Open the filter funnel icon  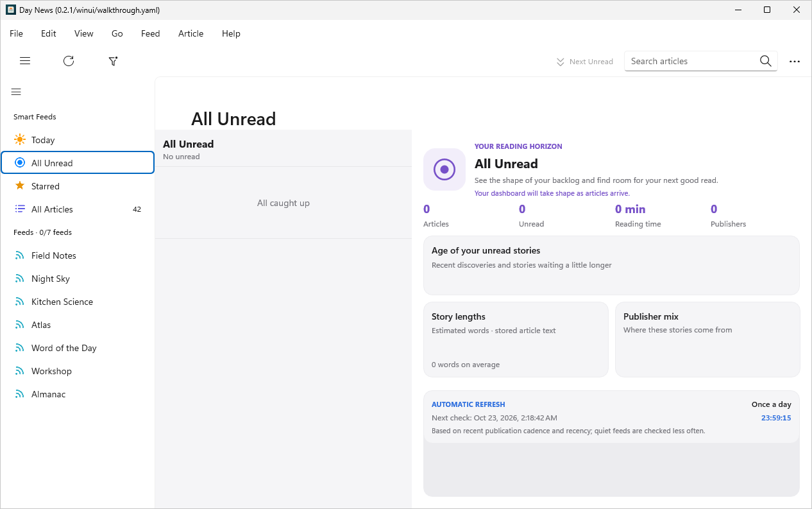click(113, 61)
